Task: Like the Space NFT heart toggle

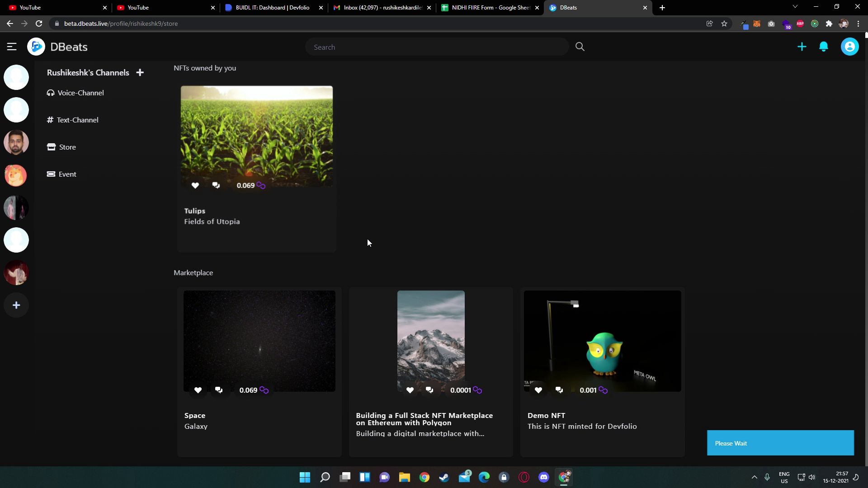Action: pyautogui.click(x=197, y=389)
